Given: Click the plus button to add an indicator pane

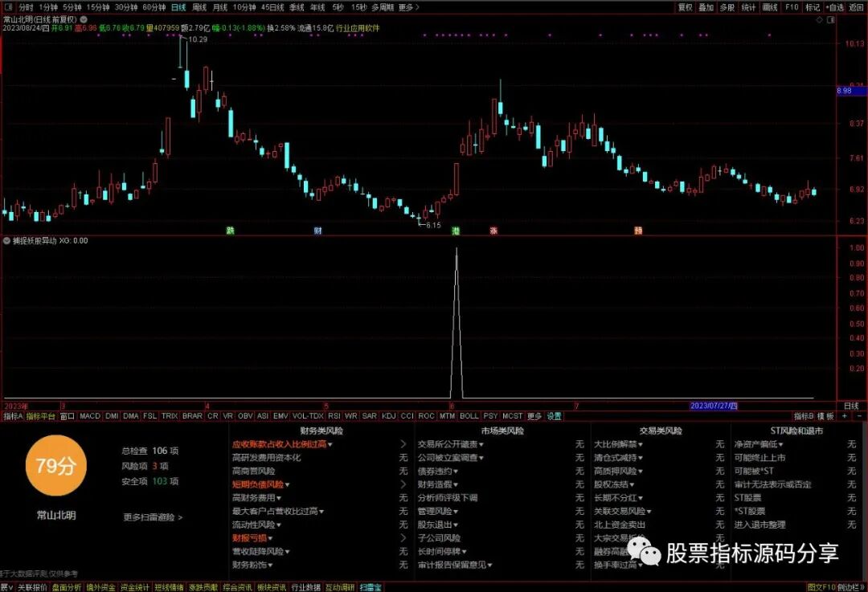Looking at the screenshot, I should click(x=845, y=415).
